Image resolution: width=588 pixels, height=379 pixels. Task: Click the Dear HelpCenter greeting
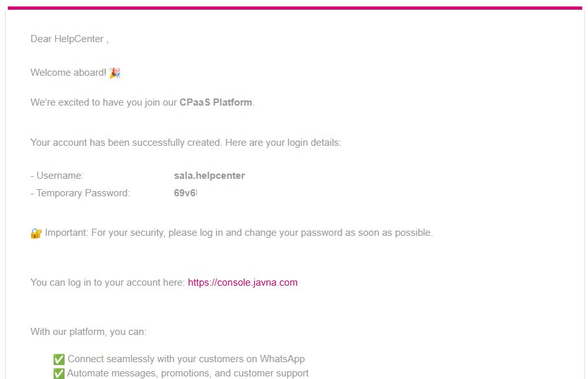click(x=69, y=39)
